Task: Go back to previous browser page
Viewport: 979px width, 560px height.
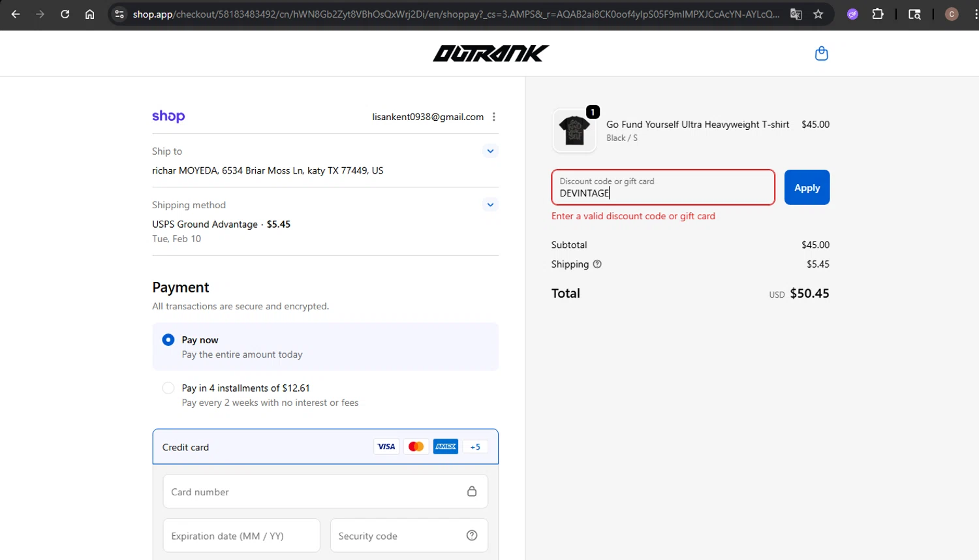Action: 16,14
